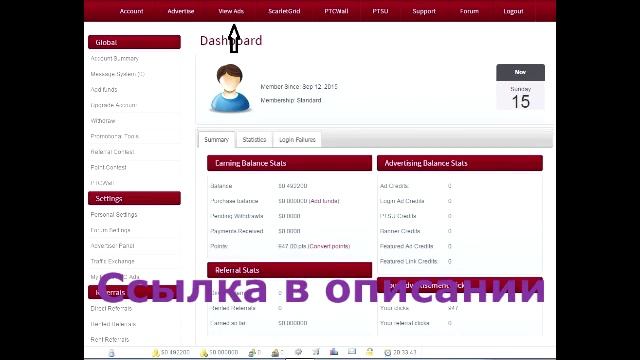Open Promotional Tools sidebar link
The image size is (640, 360).
tap(115, 136)
